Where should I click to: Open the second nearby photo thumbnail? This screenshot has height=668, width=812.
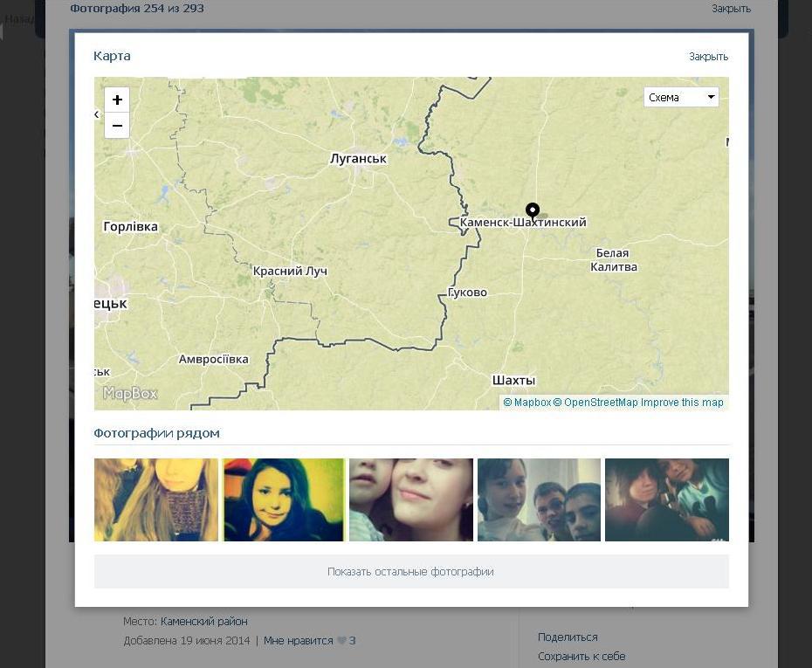pos(284,499)
